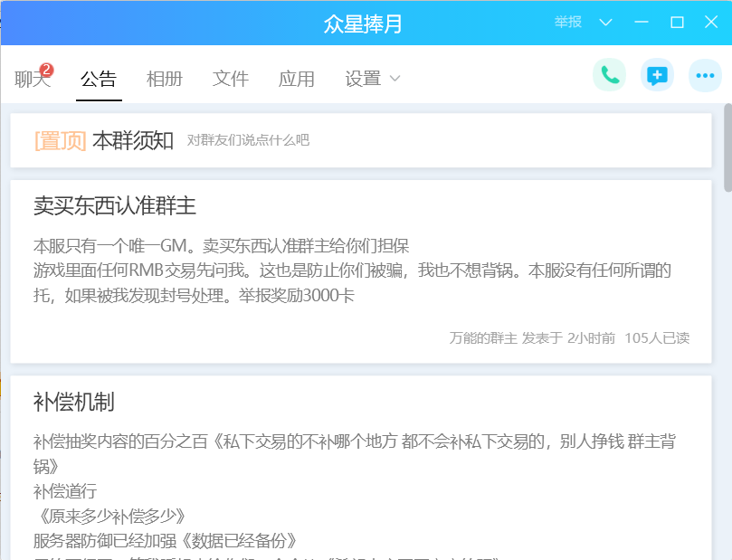Maximize the group window
The height and width of the screenshot is (560, 732).
click(677, 22)
